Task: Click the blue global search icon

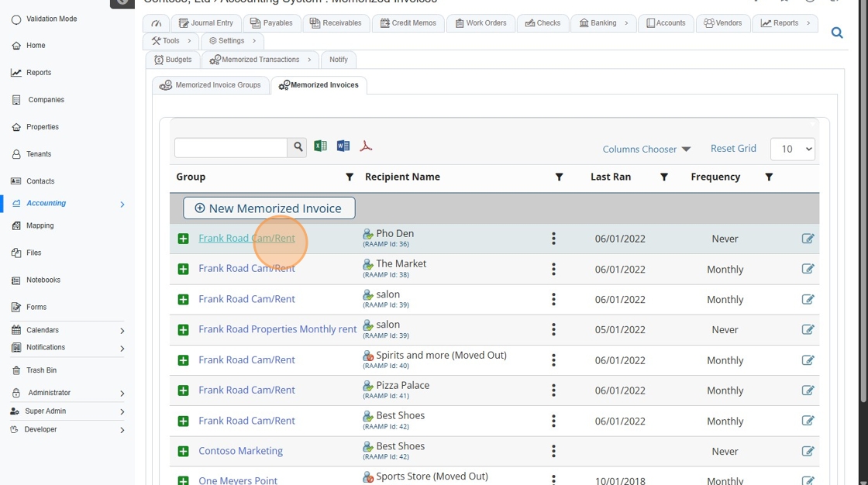Action: pyautogui.click(x=837, y=33)
